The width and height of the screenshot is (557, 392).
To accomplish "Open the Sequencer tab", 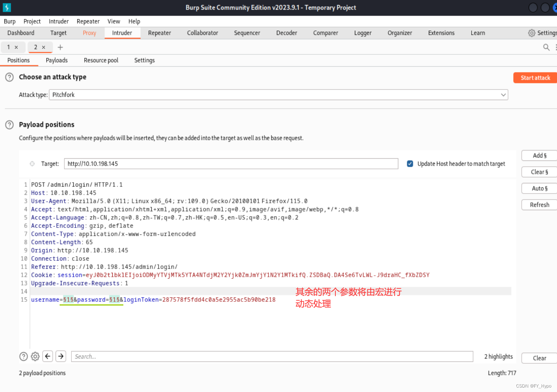I will pos(247,33).
